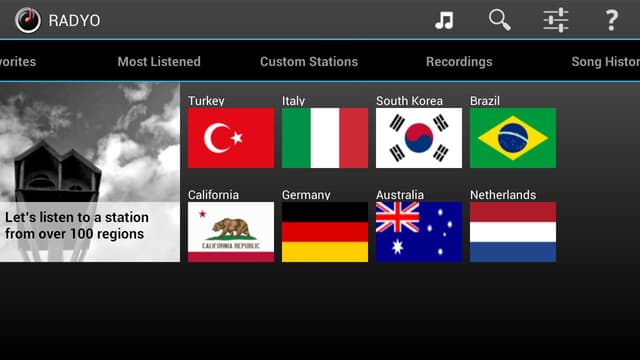Switch to the Favorites tab
Screen dimensions: 640x360
pos(18,62)
